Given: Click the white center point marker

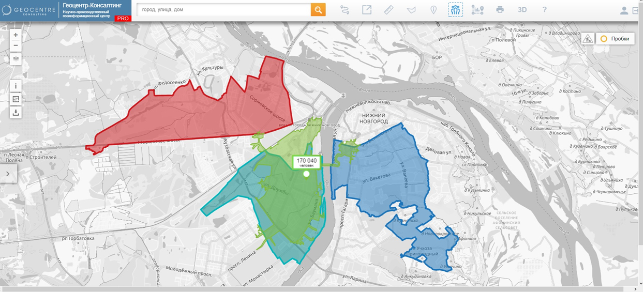Looking at the screenshot, I should (306, 174).
